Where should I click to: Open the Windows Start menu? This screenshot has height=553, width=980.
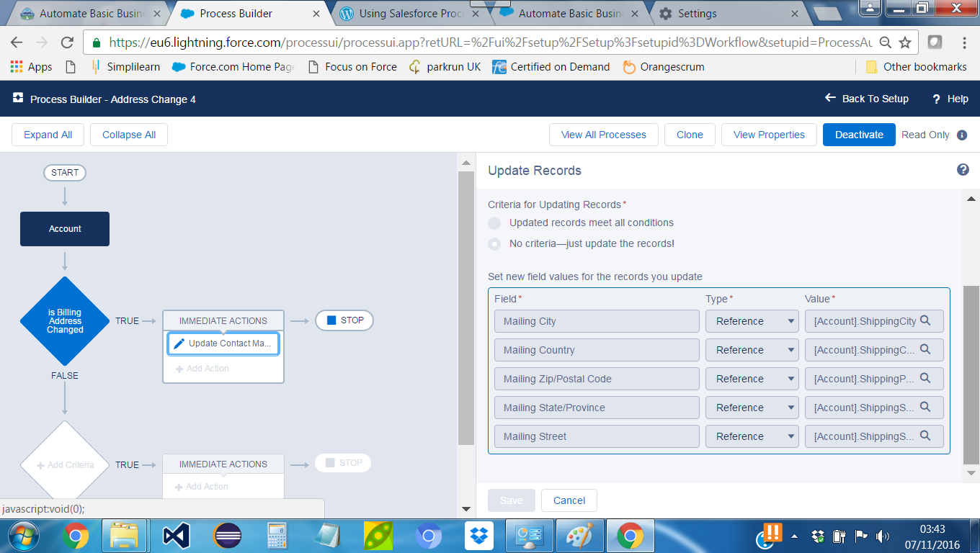(24, 536)
